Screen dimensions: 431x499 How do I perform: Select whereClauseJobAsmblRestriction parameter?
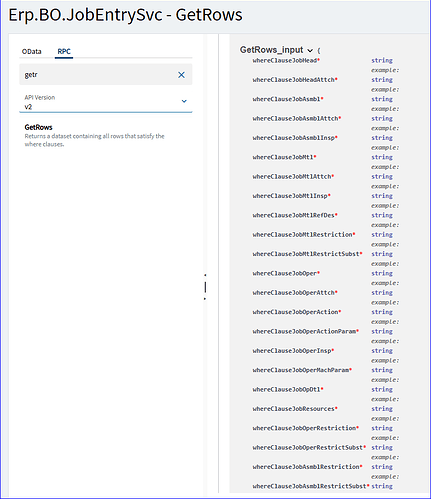[306, 467]
